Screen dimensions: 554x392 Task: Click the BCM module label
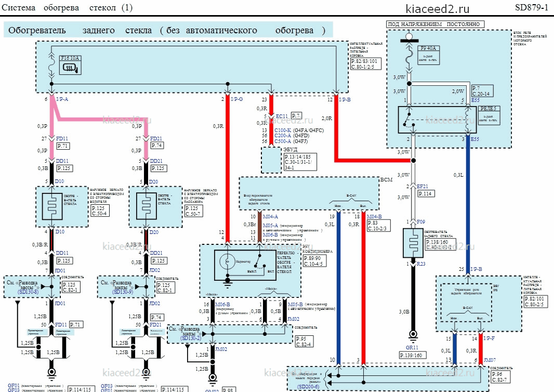tap(386, 179)
